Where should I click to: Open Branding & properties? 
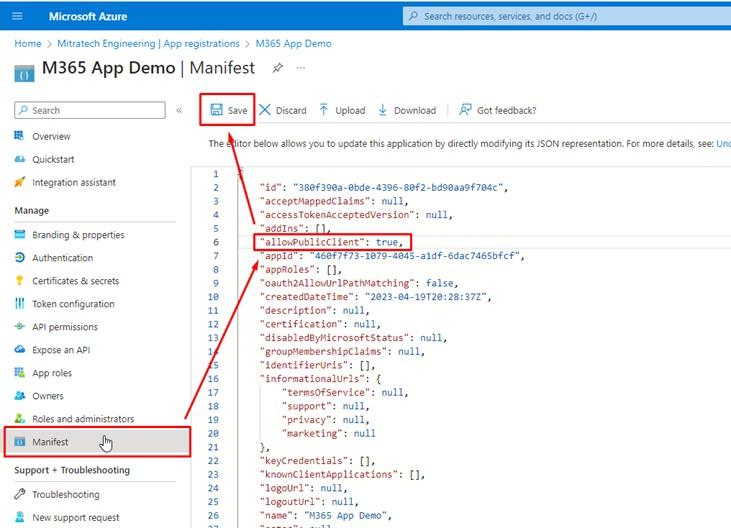(78, 235)
